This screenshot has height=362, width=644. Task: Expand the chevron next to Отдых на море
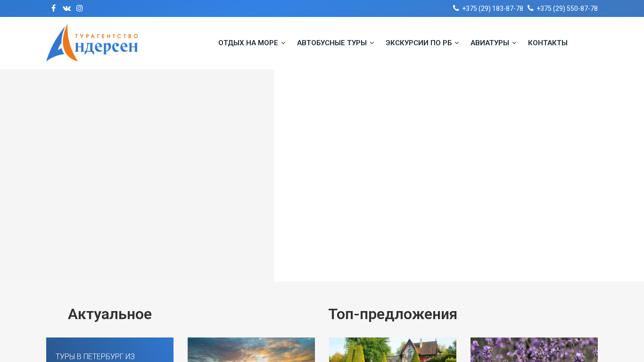click(x=283, y=43)
